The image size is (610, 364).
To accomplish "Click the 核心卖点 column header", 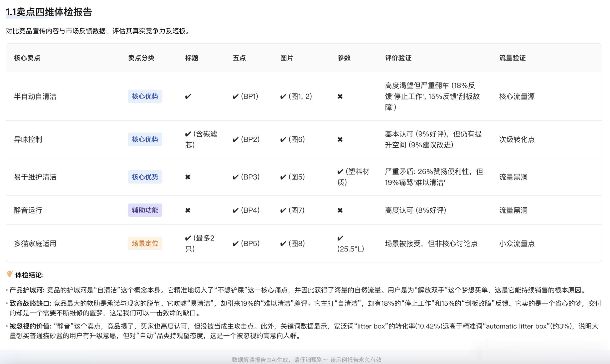I will 27,58.
